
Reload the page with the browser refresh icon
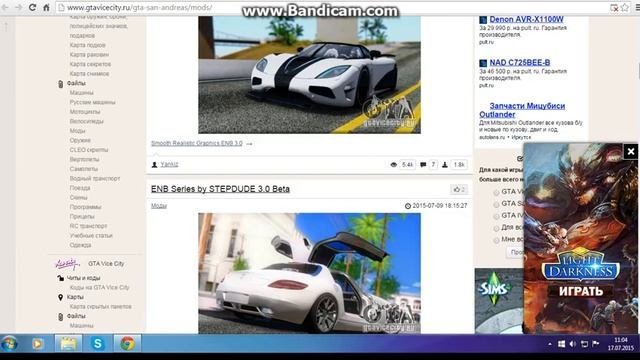pyautogui.click(x=33, y=7)
